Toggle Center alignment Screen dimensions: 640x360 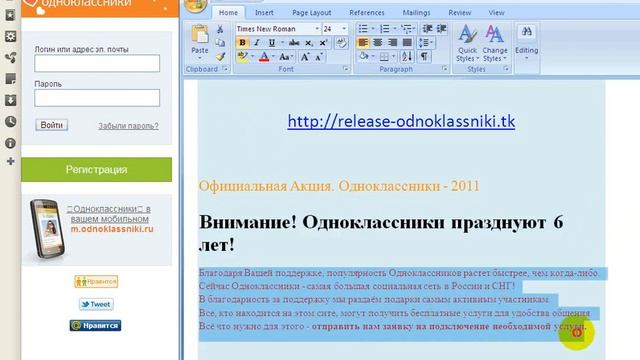point(378,42)
